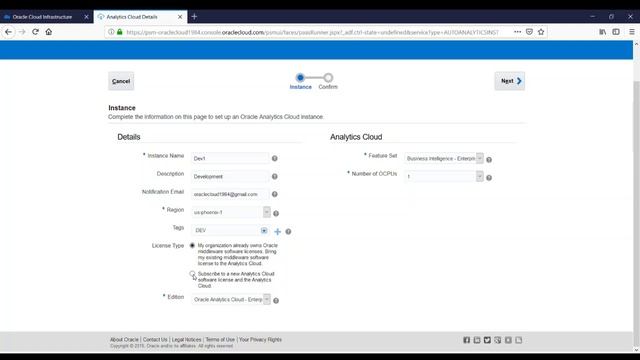Show help for Instance Name field

pyautogui.click(x=275, y=158)
